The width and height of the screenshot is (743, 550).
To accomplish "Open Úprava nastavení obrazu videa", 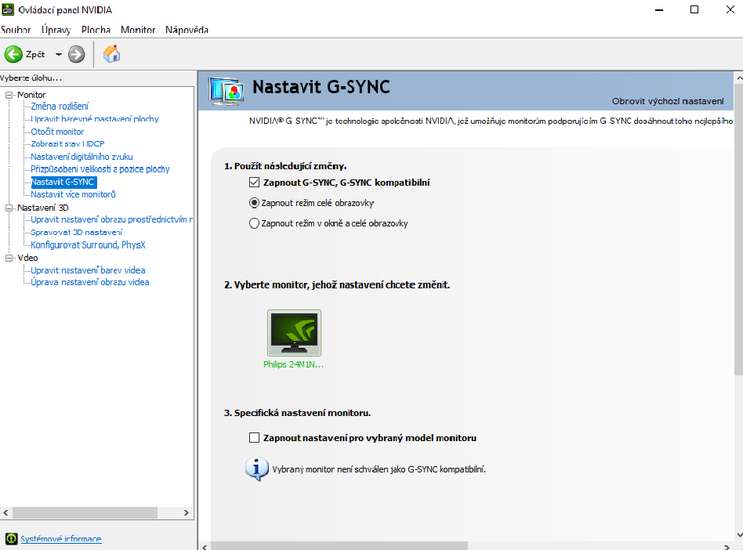I will pos(90,282).
